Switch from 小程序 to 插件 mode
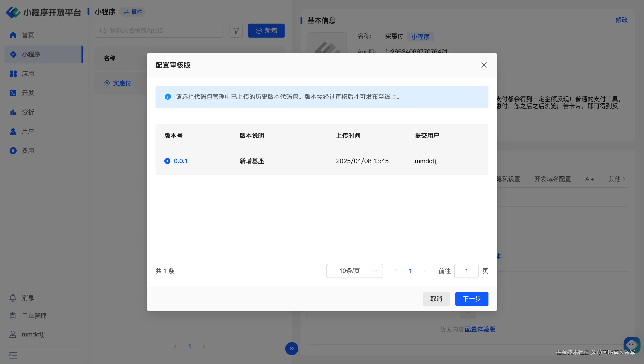The height and width of the screenshot is (364, 644). point(132,12)
